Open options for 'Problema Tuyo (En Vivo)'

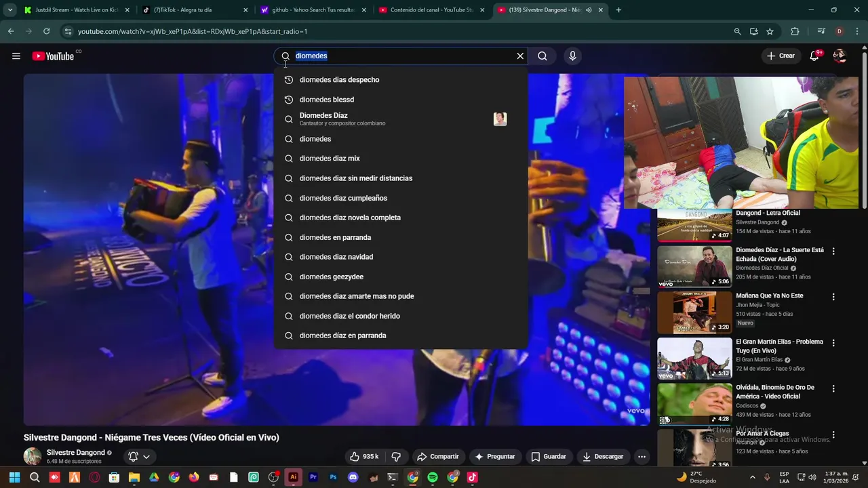[833, 343]
